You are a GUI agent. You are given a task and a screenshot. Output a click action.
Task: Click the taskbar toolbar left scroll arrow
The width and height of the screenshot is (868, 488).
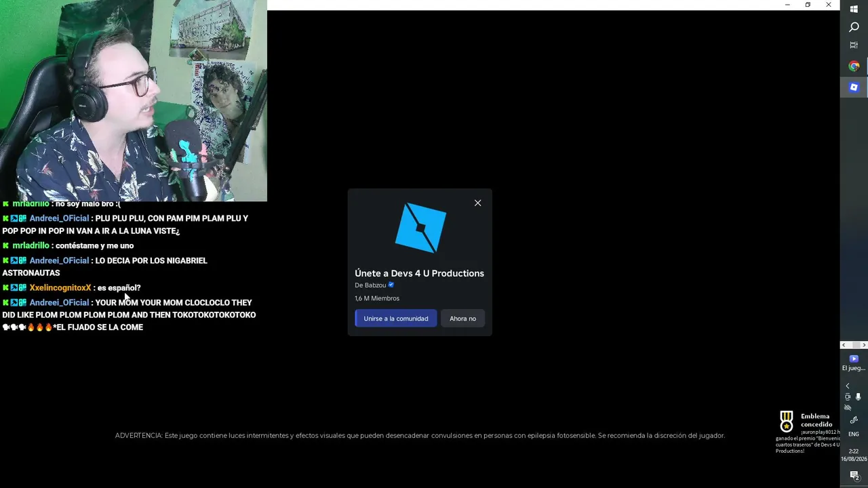[844, 345]
